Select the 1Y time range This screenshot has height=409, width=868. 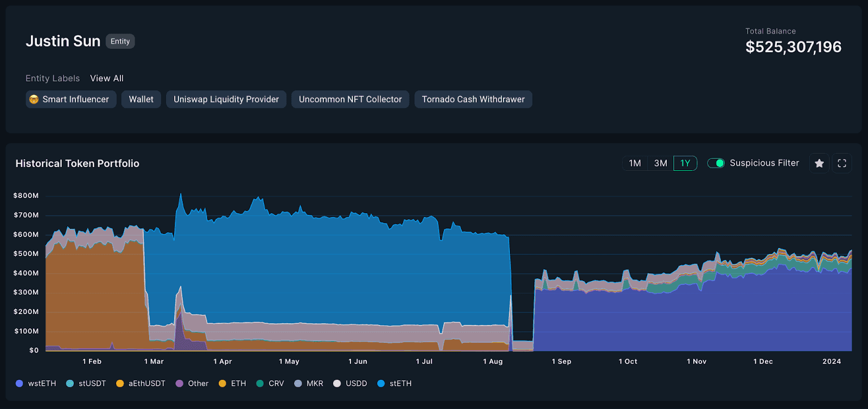[x=685, y=163]
